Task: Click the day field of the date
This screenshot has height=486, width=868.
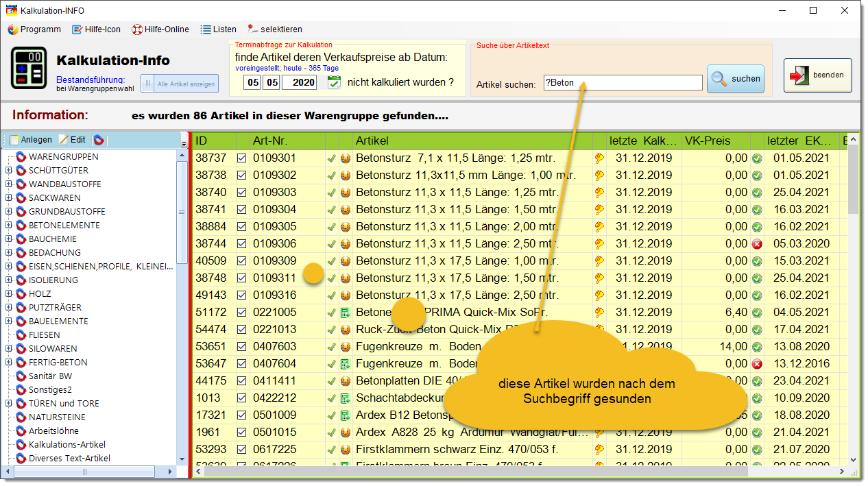Action: click(x=253, y=82)
